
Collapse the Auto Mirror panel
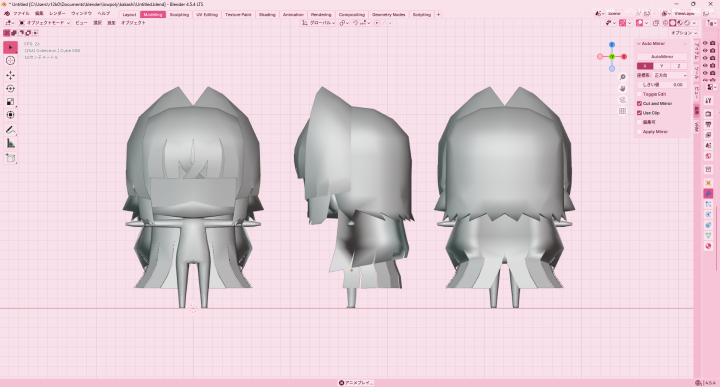point(639,44)
